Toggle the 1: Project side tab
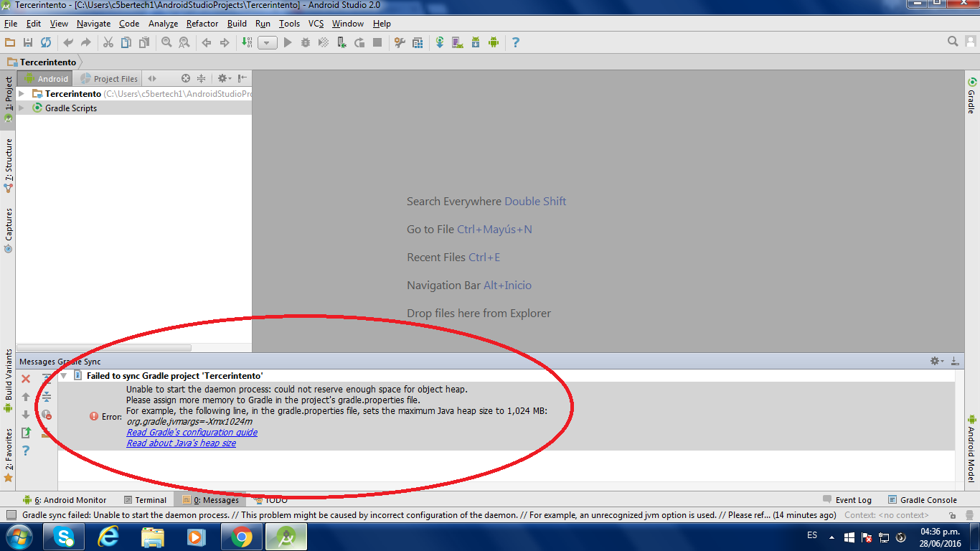 tap(8, 99)
